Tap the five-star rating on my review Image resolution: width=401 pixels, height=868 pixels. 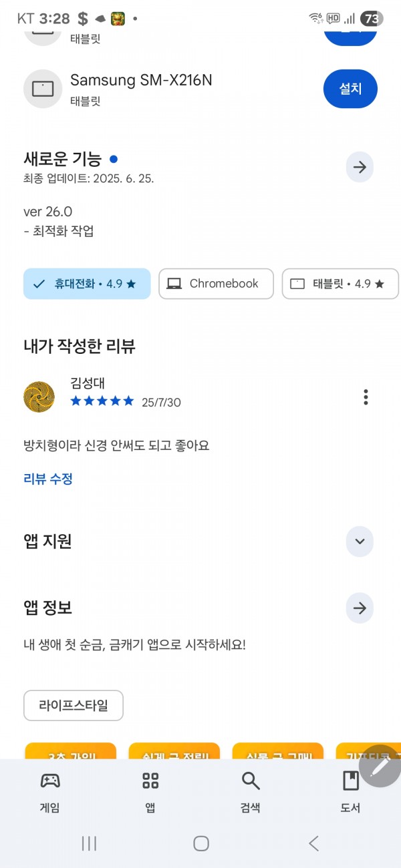tap(102, 401)
